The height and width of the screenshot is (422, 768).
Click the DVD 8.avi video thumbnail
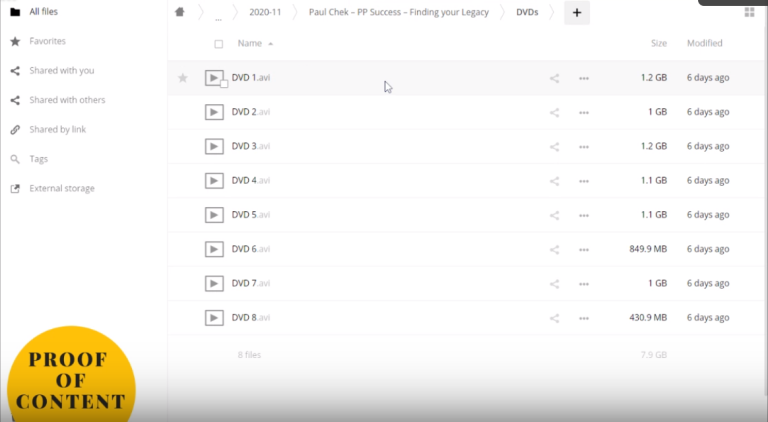[x=214, y=318]
